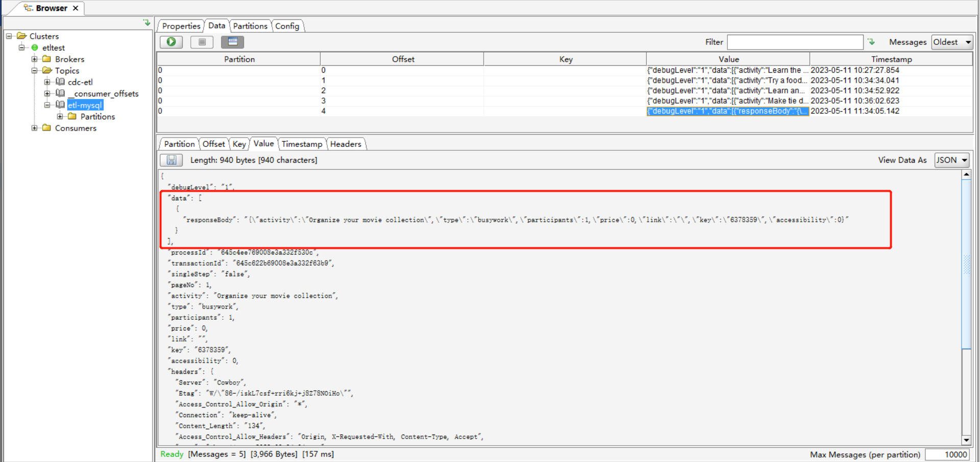
Task: Click the message view layout icon
Action: point(232,42)
